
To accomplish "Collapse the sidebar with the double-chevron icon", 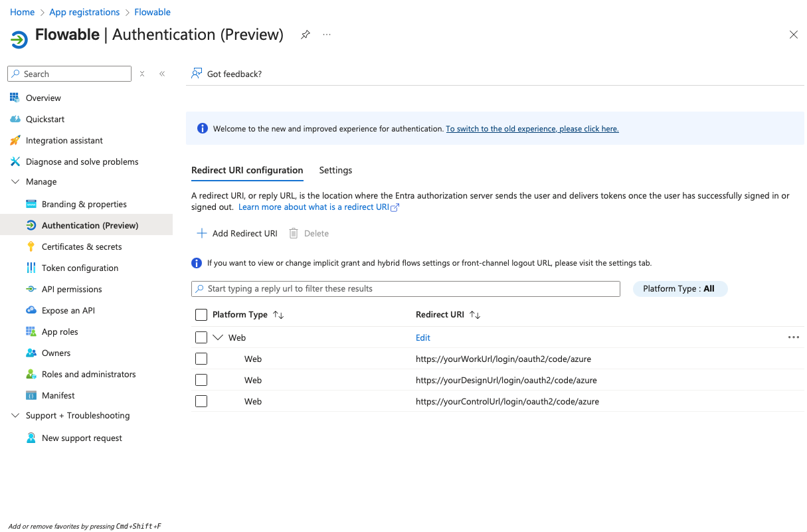I will (162, 74).
